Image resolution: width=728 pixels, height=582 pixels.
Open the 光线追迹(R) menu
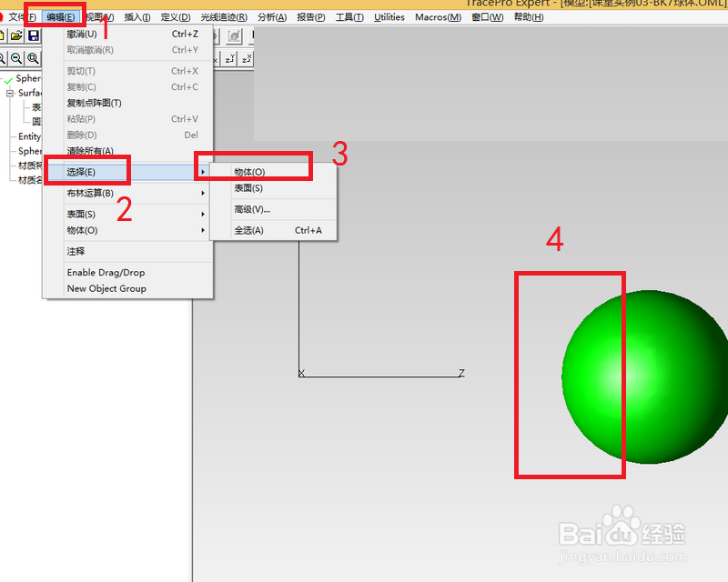[224, 17]
